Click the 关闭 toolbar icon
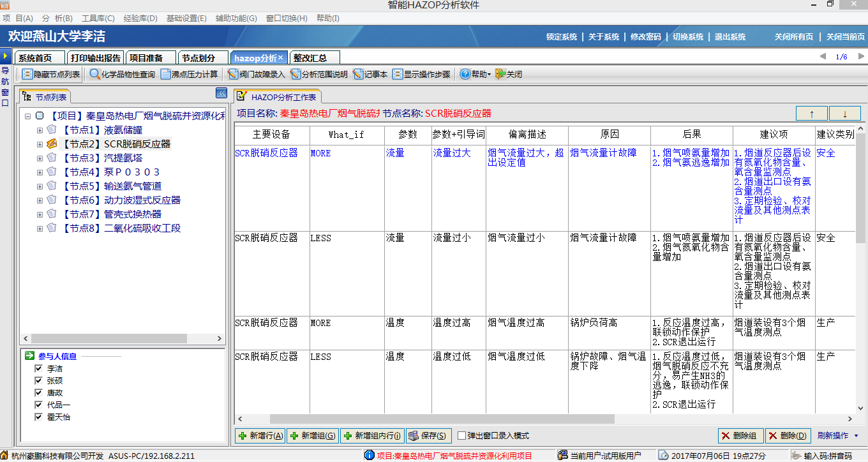Screen dimensions: 868x462 pyautogui.click(x=508, y=74)
